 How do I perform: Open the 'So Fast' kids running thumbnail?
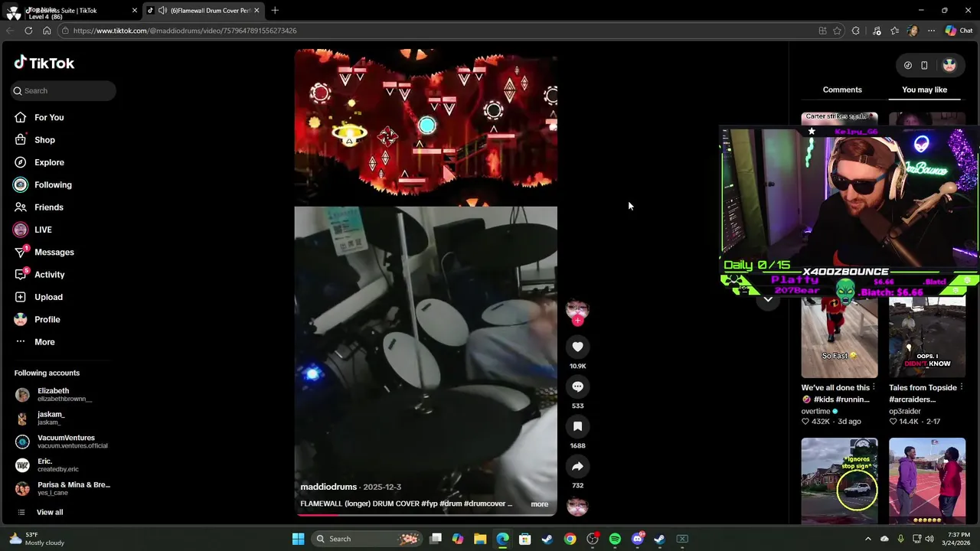pyautogui.click(x=839, y=337)
